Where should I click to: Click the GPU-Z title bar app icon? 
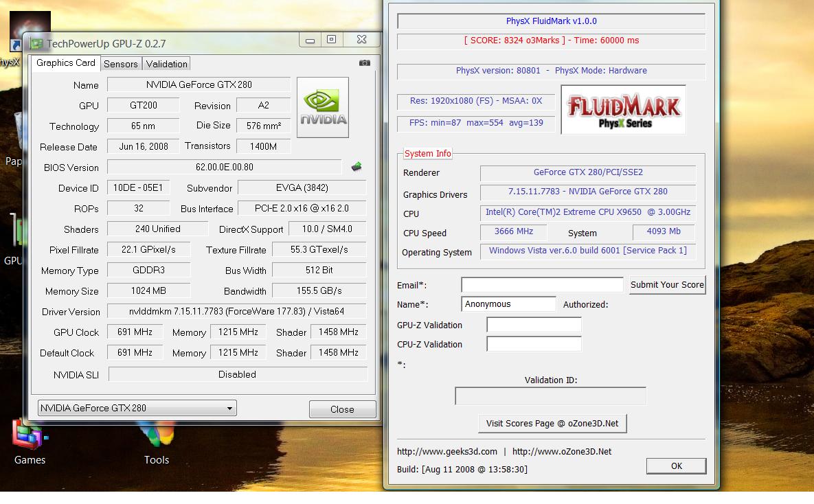pos(36,44)
